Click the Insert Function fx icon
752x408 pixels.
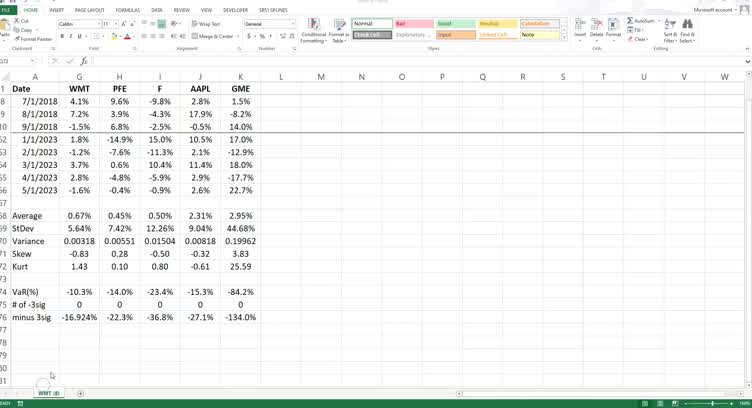coord(84,61)
